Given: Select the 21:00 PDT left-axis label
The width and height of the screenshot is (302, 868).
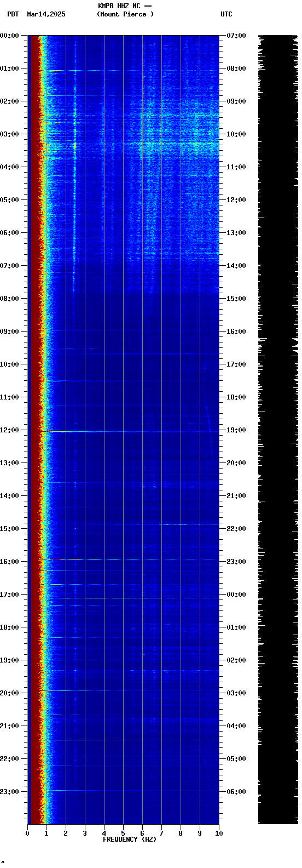Looking at the screenshot, I should (x=9, y=726).
